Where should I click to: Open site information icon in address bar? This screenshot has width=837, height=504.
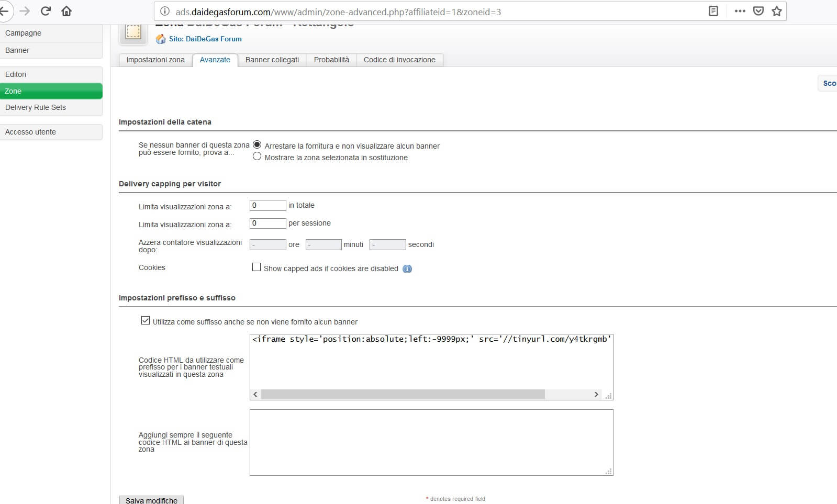(x=164, y=11)
